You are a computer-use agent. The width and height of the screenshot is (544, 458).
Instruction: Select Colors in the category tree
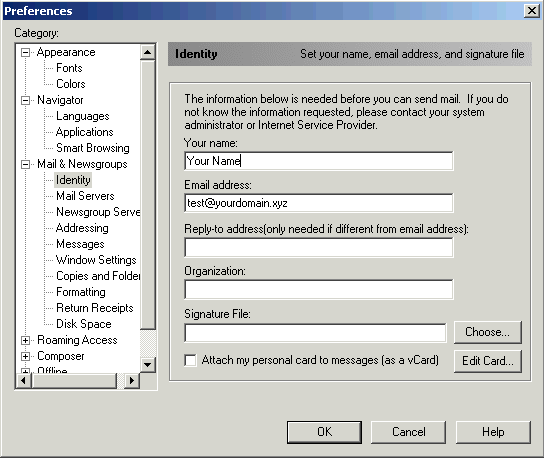pyautogui.click(x=70, y=84)
